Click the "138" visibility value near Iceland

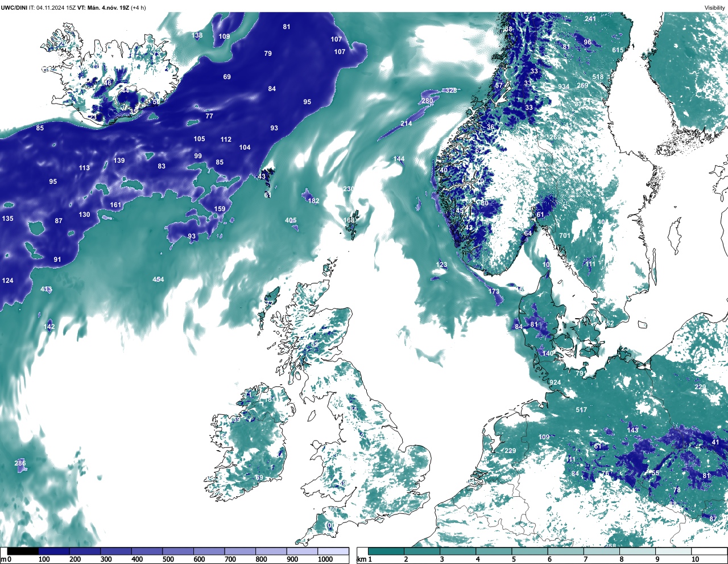click(x=197, y=35)
